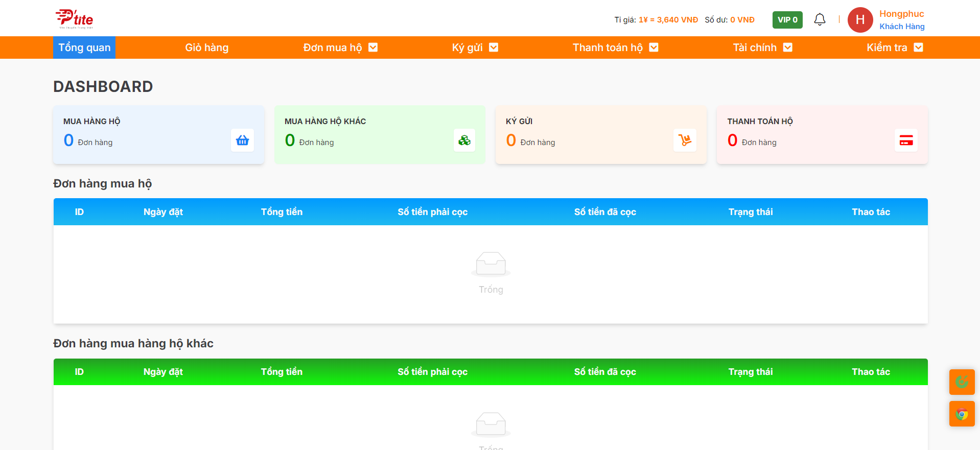Open the Đơn mua hộ menu label

332,48
